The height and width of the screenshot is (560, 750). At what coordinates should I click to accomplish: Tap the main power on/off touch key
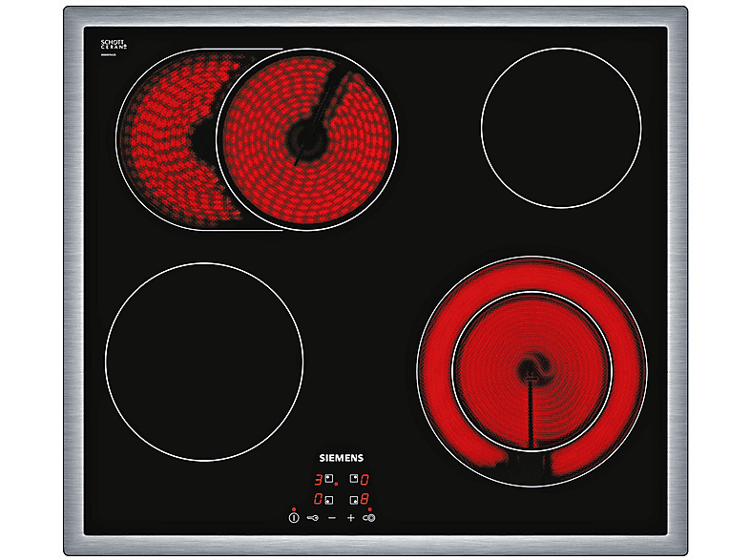pyautogui.click(x=294, y=517)
